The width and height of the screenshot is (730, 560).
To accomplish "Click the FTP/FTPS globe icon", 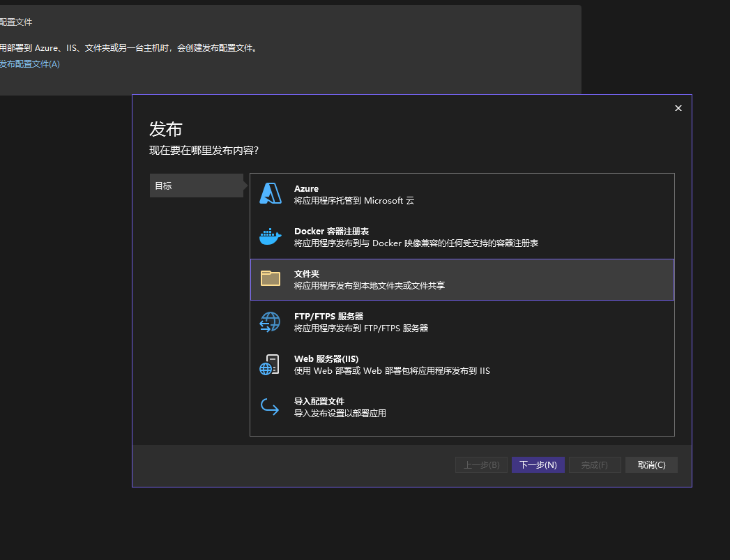I will click(270, 321).
